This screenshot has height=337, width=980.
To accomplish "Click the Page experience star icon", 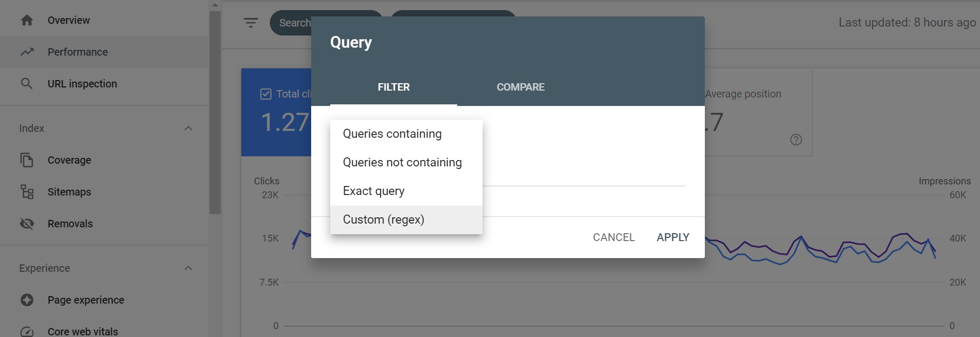I will (x=27, y=300).
